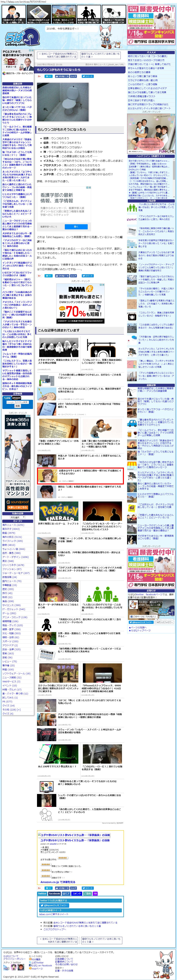Click the 検索 button in the sidebar

pyautogui.click(x=18, y=406)
